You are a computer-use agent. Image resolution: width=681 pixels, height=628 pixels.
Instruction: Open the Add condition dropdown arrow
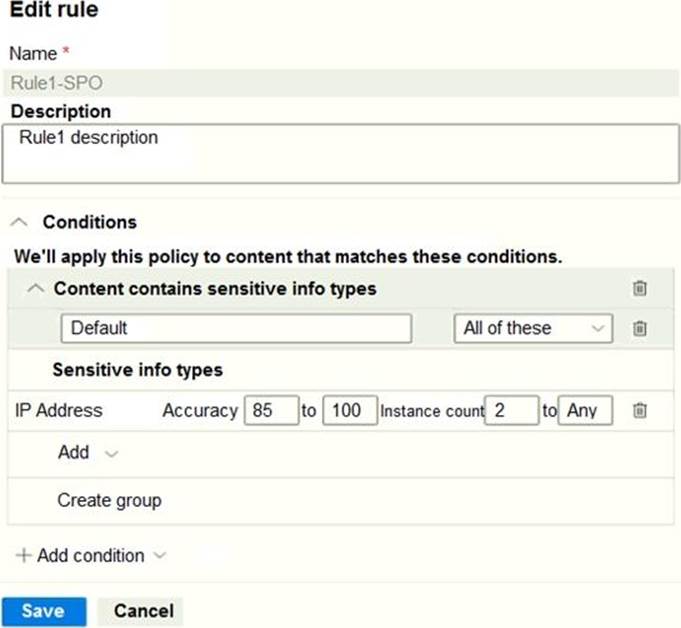(159, 556)
